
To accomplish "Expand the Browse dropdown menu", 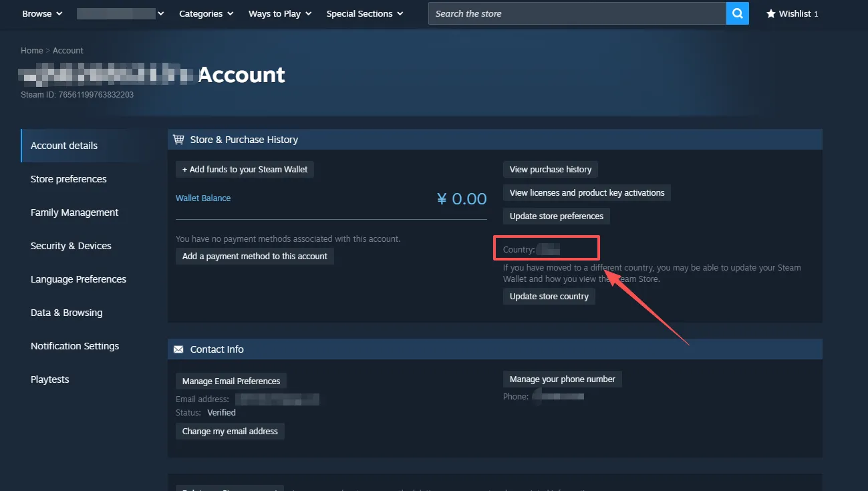I will (42, 13).
